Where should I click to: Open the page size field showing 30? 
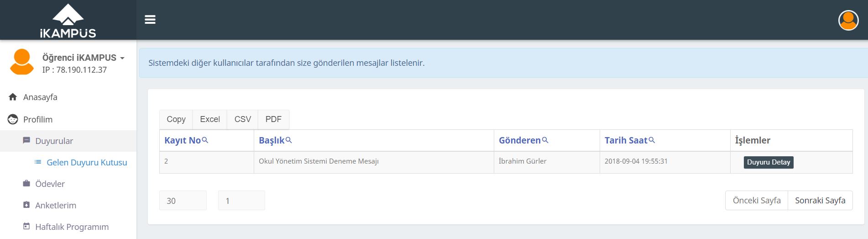point(183,201)
